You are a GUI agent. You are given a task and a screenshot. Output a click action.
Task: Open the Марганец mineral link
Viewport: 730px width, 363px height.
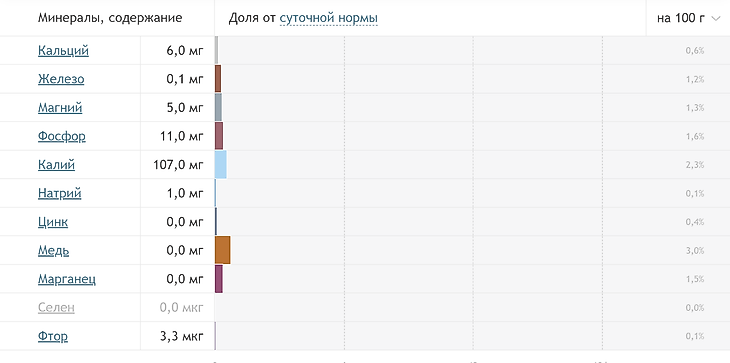[x=67, y=279]
